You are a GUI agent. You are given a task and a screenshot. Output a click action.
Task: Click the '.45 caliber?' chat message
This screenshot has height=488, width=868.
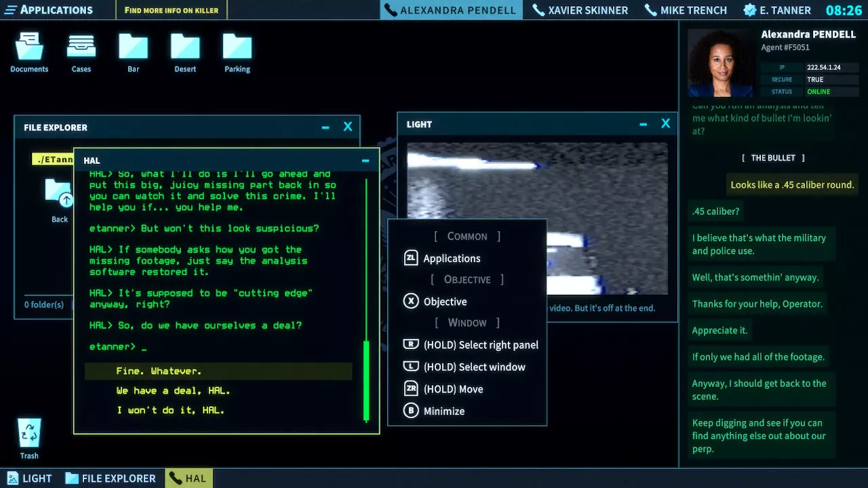[x=715, y=211]
